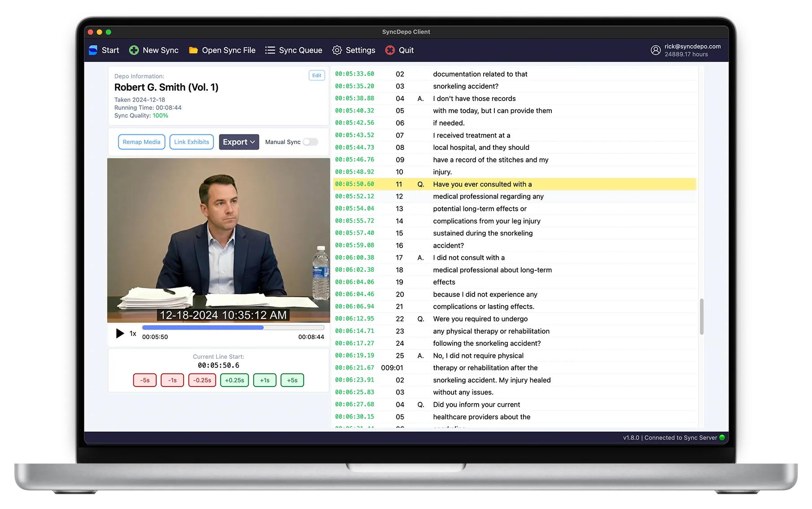This screenshot has height=509, width=812.
Task: Create a New Sync
Action: pos(153,50)
